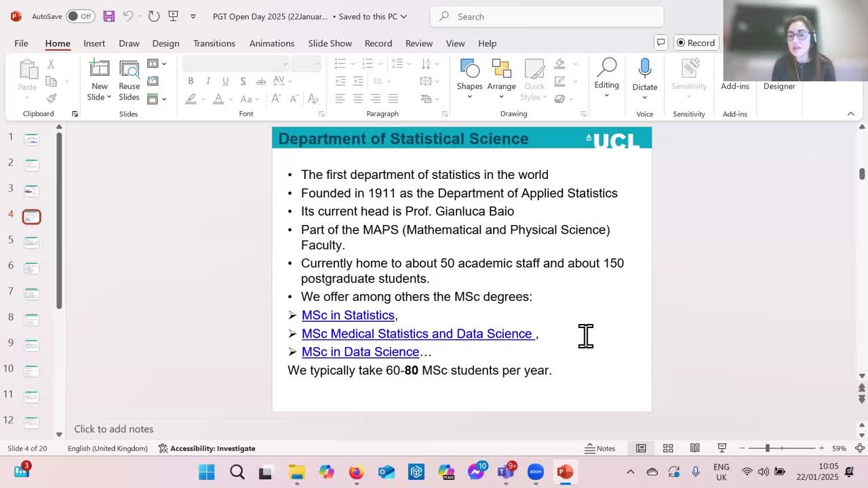Image resolution: width=868 pixels, height=488 pixels.
Task: Switch to the Transitions tab
Action: point(214,43)
